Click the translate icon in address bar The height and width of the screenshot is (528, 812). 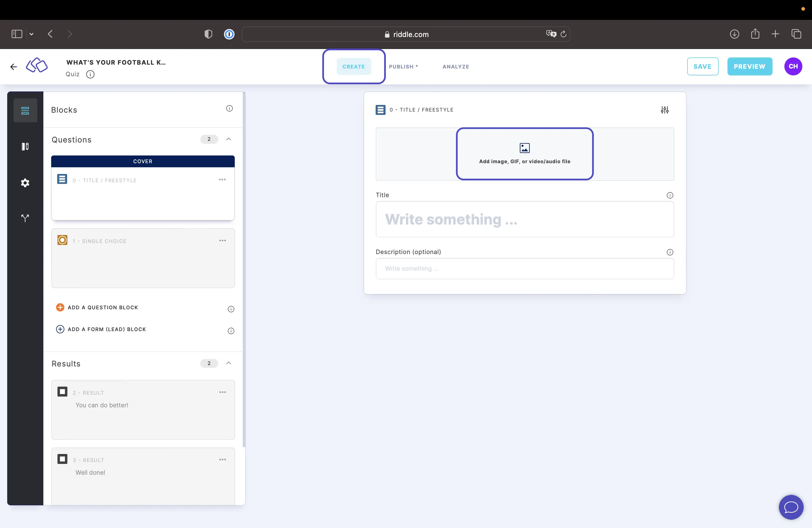pos(551,34)
